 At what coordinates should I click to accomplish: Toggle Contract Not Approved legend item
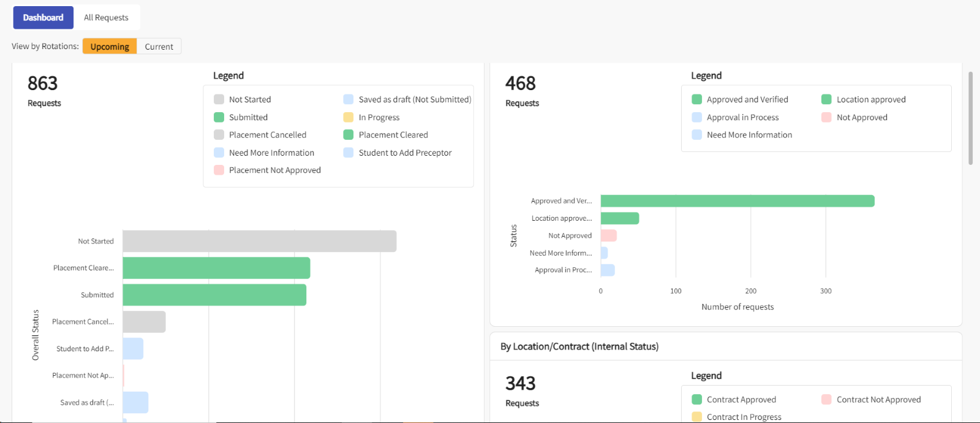point(878,400)
